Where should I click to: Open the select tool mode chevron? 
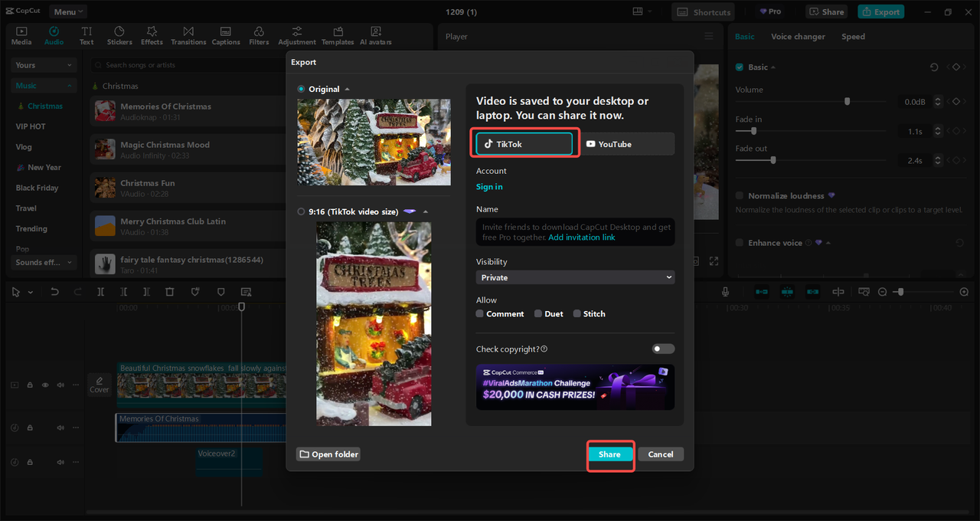tap(30, 292)
